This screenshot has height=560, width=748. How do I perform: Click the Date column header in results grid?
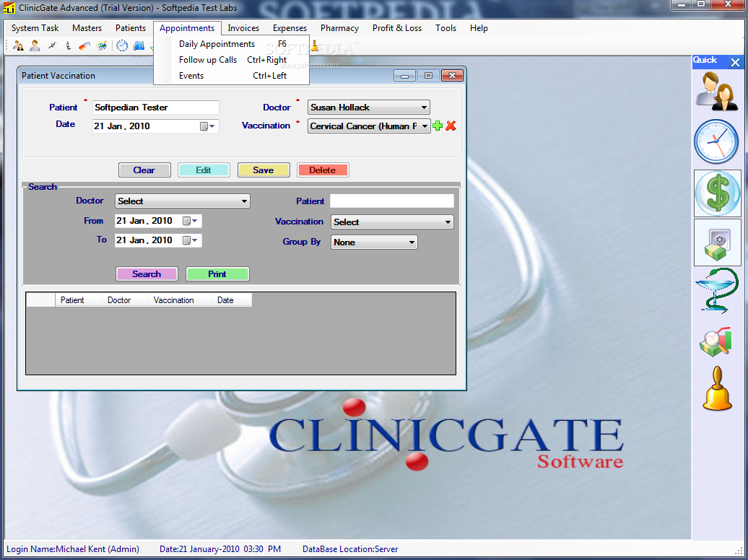tap(232, 300)
